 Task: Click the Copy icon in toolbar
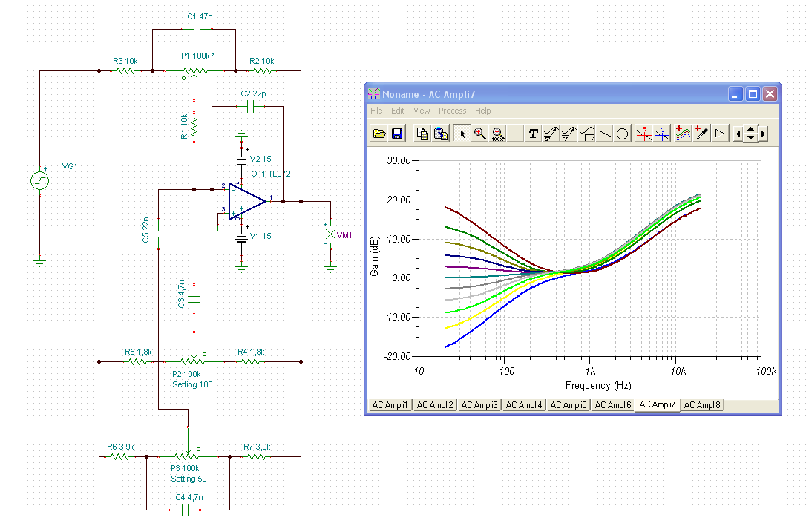tap(422, 134)
